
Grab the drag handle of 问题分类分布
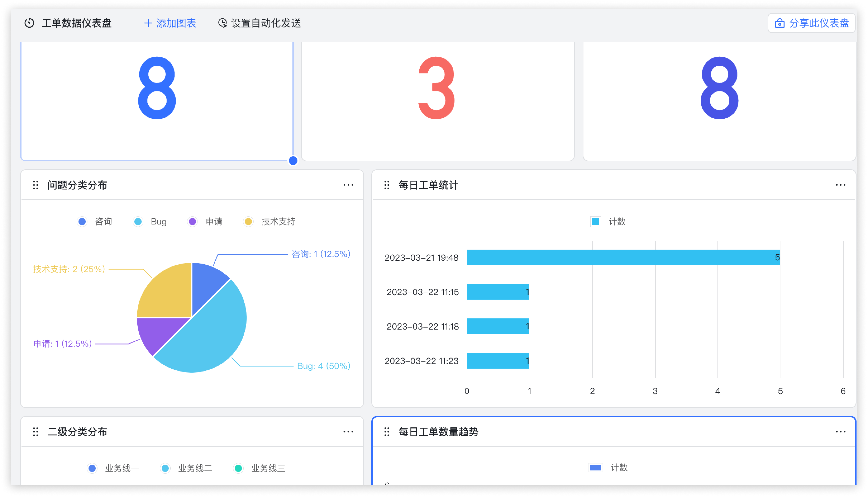(x=35, y=185)
